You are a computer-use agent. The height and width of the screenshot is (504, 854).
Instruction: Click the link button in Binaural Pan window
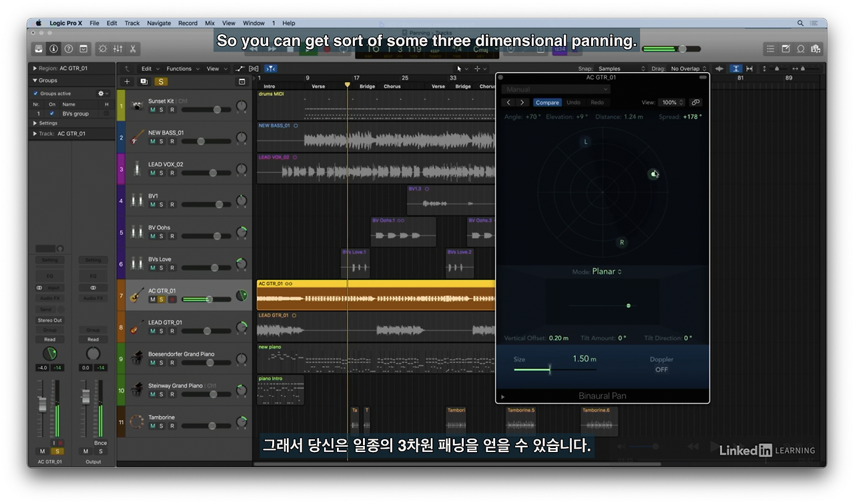pos(695,103)
